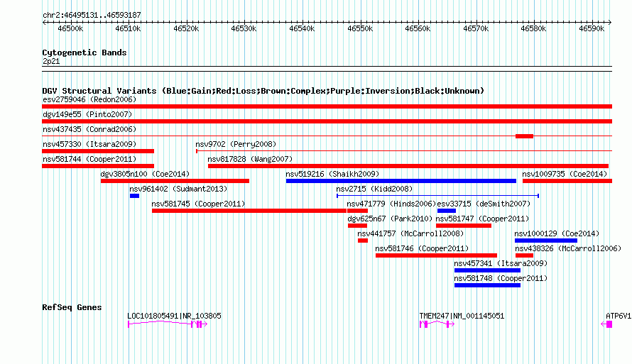This screenshot has width=632, height=364.
Task: Click the red nsv817828 loss bar
Action: tap(408, 166)
